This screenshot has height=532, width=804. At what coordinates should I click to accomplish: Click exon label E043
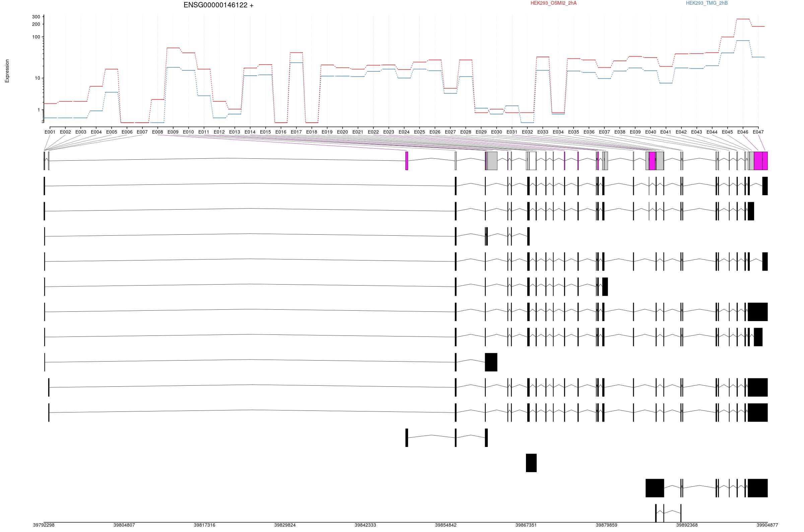coord(696,132)
